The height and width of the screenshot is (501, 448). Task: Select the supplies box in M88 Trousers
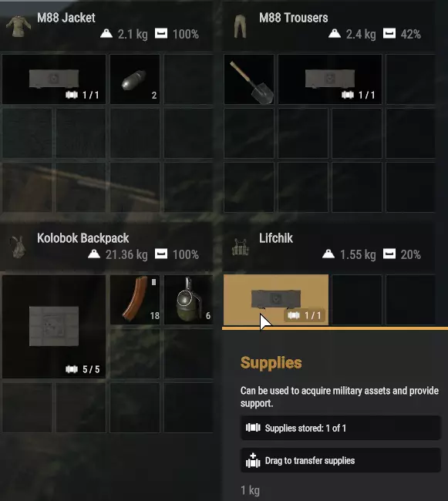pos(330,79)
